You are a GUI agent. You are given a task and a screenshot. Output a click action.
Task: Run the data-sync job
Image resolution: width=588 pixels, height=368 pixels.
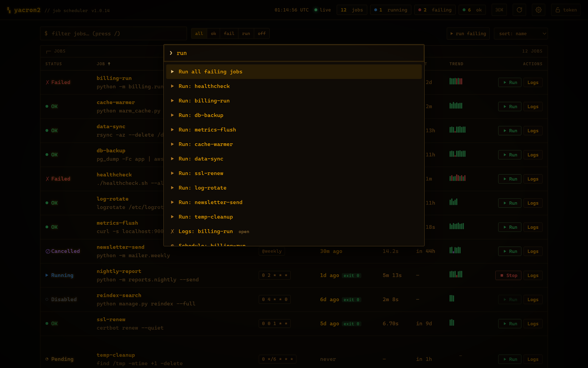pos(510,131)
